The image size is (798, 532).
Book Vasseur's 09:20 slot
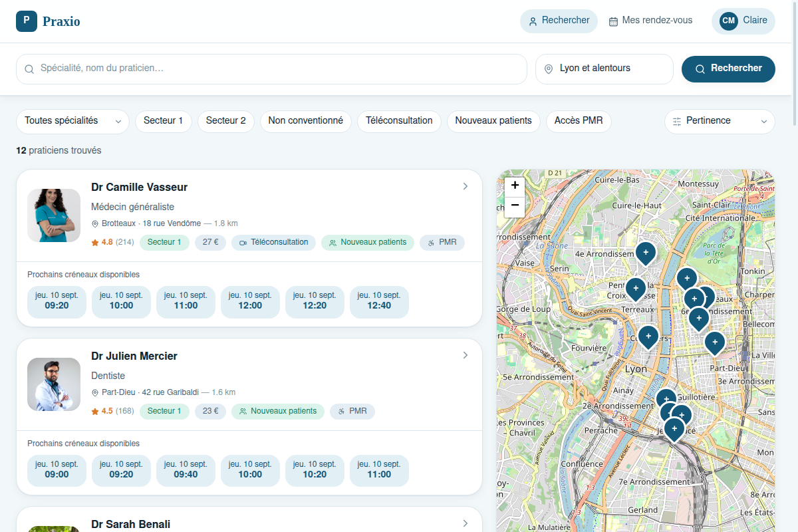point(57,301)
